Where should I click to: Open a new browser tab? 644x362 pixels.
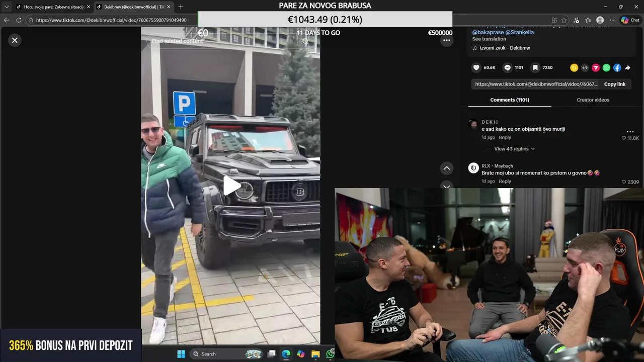click(x=181, y=7)
